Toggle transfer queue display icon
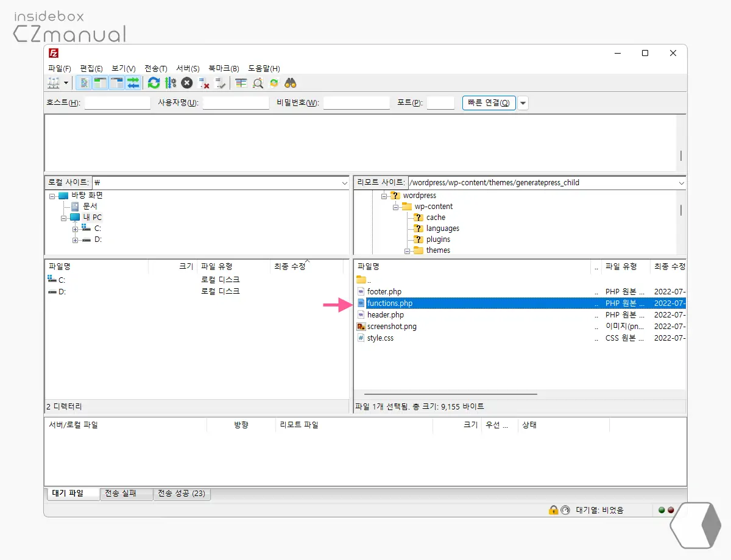 coord(133,83)
